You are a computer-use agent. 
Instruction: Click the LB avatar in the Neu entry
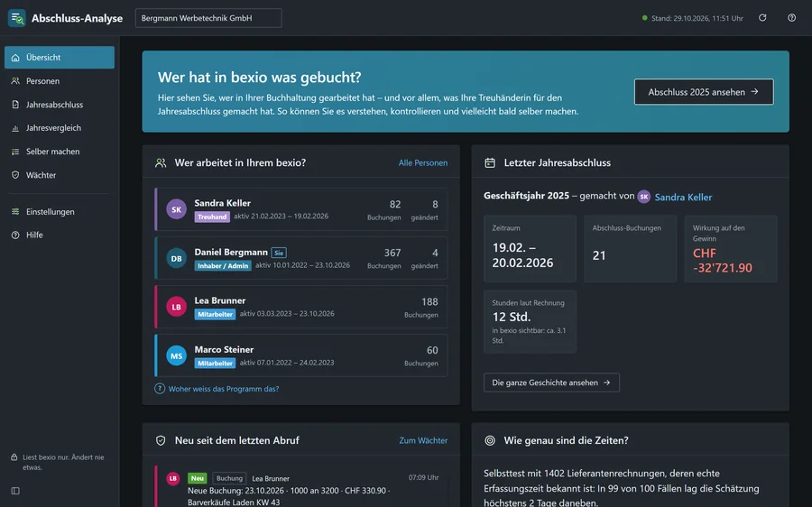(173, 478)
